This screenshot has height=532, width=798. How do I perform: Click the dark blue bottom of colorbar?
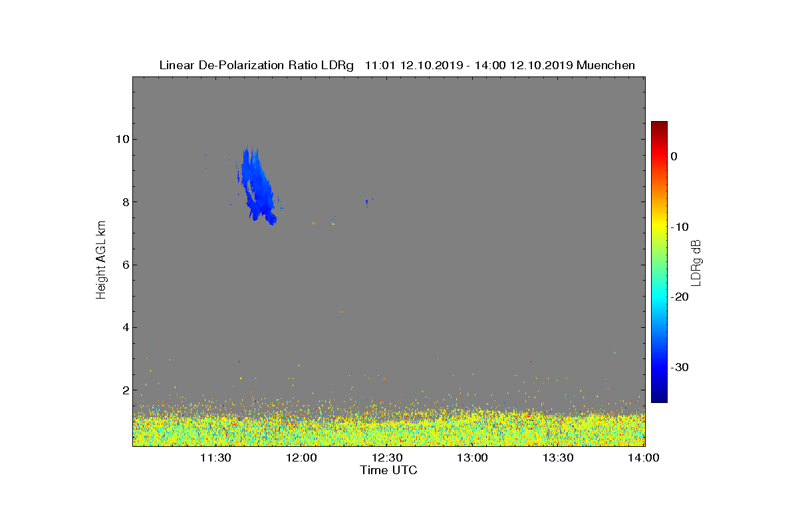click(x=659, y=397)
